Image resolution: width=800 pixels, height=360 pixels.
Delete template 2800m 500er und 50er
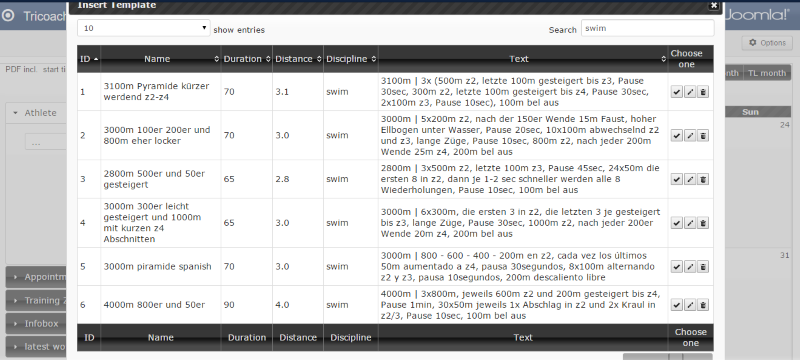703,179
